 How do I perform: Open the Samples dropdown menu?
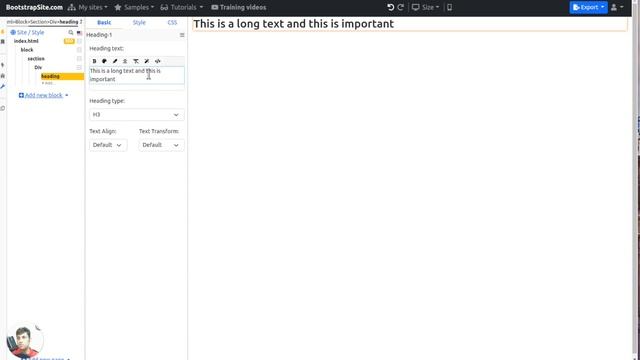(x=134, y=7)
